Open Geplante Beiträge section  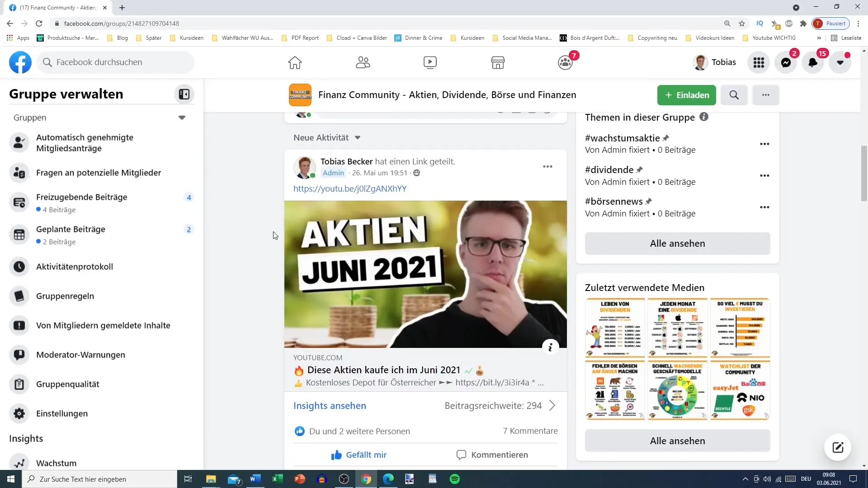pyautogui.click(x=102, y=235)
